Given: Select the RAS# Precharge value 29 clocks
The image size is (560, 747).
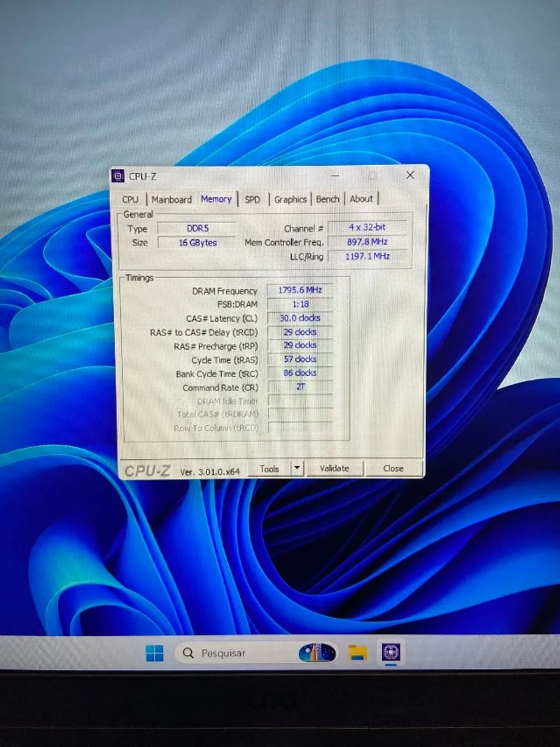Looking at the screenshot, I should coord(300,345).
